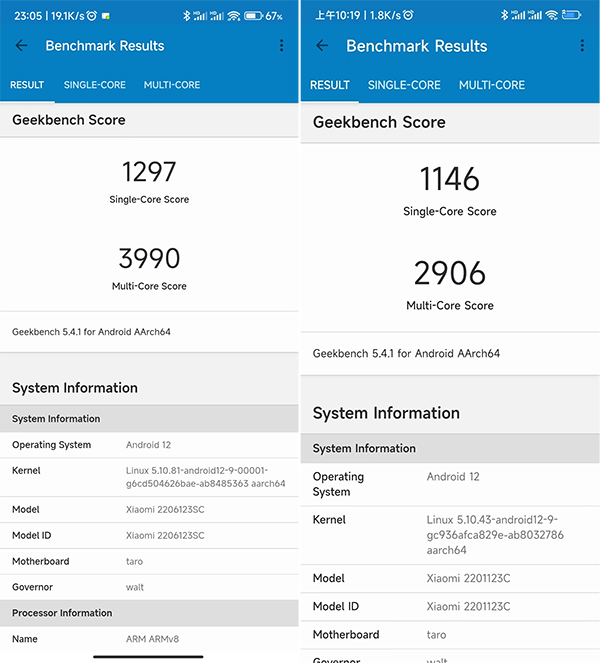The width and height of the screenshot is (600, 663).
Task: Tap the Kernel row on right phone
Action: [449, 535]
